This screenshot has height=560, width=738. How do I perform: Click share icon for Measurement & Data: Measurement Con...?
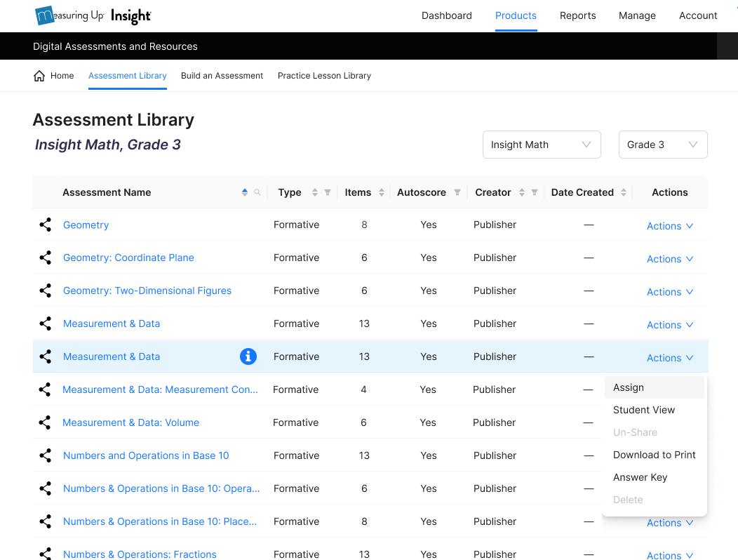click(45, 389)
